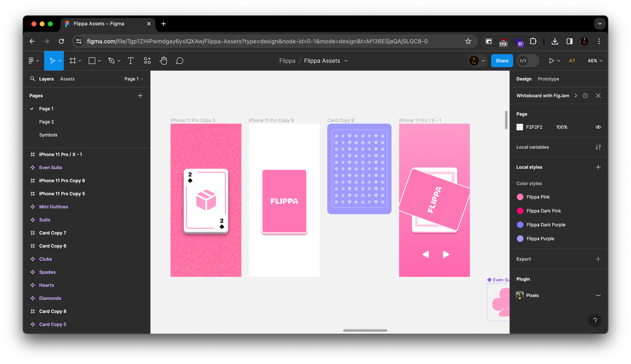This screenshot has width=631, height=364.
Task: Collapse pages list via Page 1 chevron
Action: coord(142,79)
